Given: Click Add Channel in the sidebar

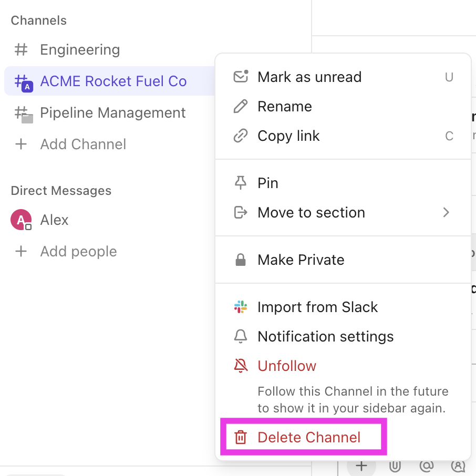Looking at the screenshot, I should (83, 144).
